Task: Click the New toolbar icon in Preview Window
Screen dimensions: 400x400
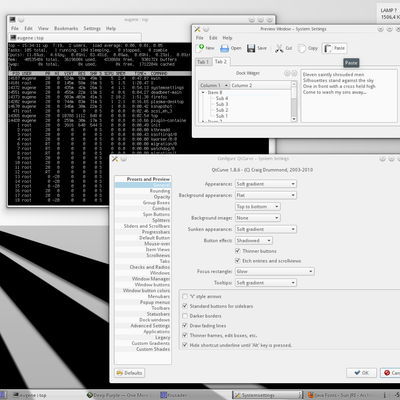Action: [201, 48]
